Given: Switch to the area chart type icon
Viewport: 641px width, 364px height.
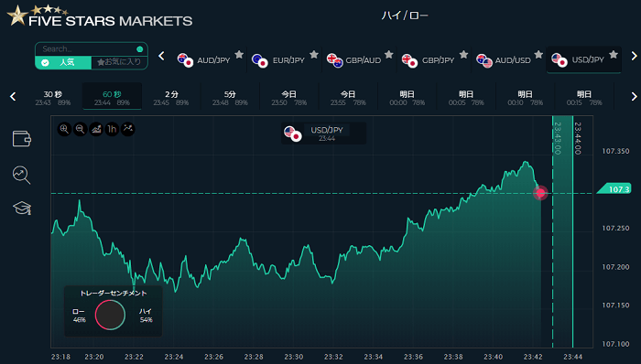Looking at the screenshot, I should click(96, 129).
